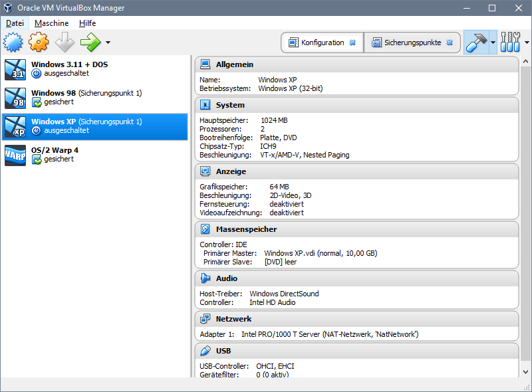This screenshot has width=532, height=392.
Task: Click the "1024 MB" Hauptspeicher value
Action: tap(274, 120)
